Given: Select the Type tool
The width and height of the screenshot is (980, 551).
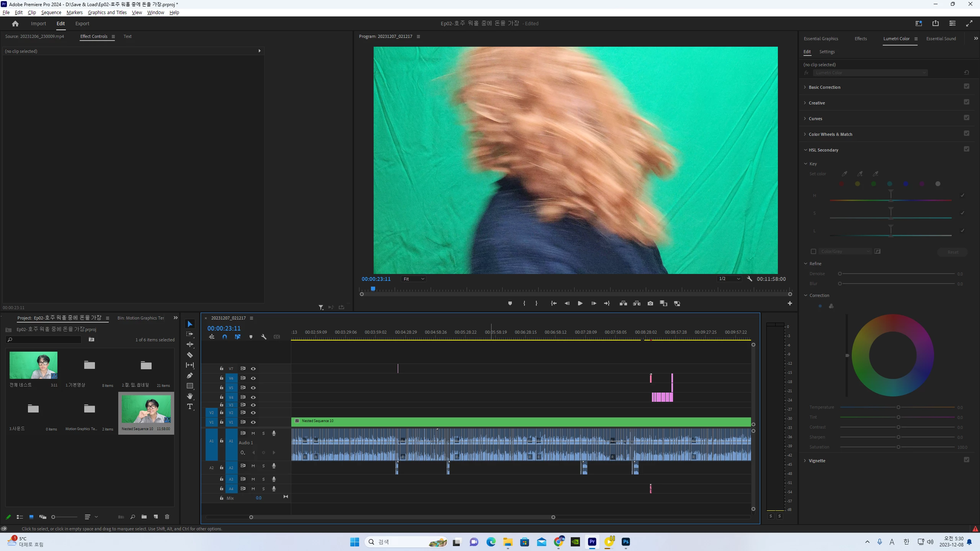Looking at the screenshot, I should click(x=189, y=406).
